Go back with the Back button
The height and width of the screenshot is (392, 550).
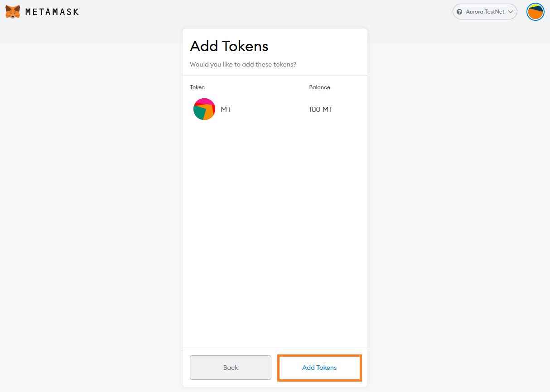click(231, 368)
